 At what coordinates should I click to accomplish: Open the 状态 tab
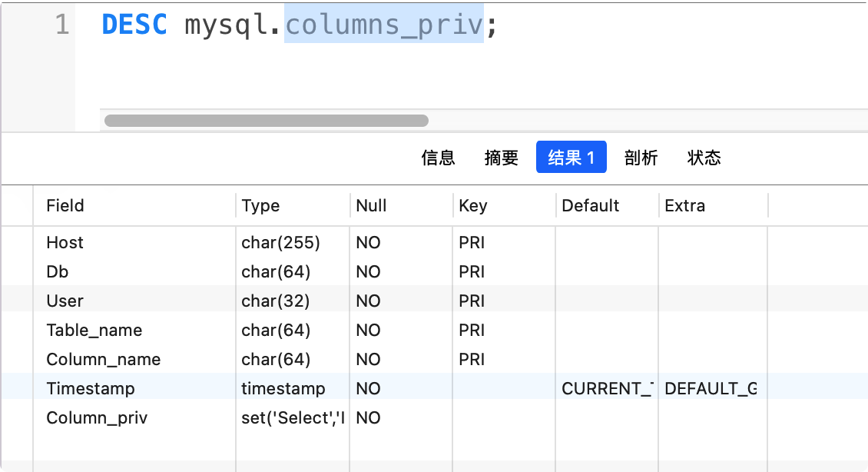click(703, 157)
